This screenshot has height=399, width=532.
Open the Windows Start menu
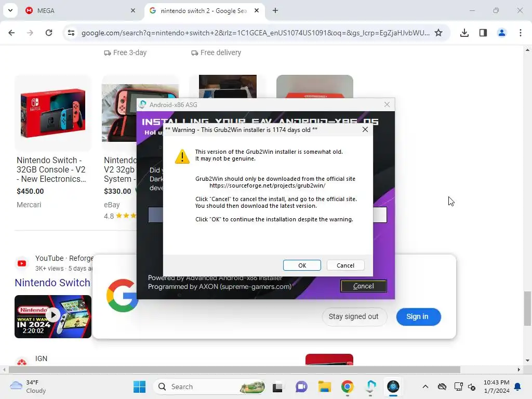click(139, 387)
